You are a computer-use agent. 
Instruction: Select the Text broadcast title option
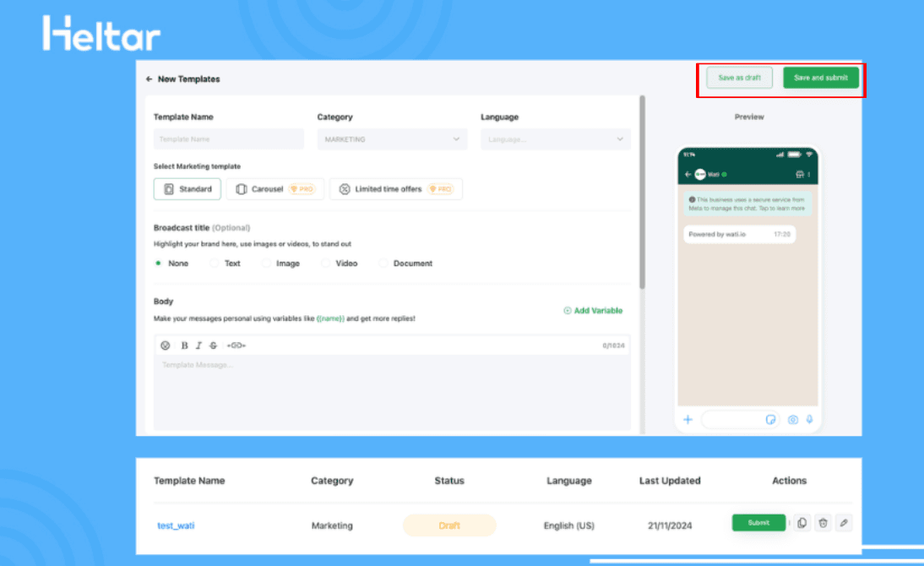214,263
